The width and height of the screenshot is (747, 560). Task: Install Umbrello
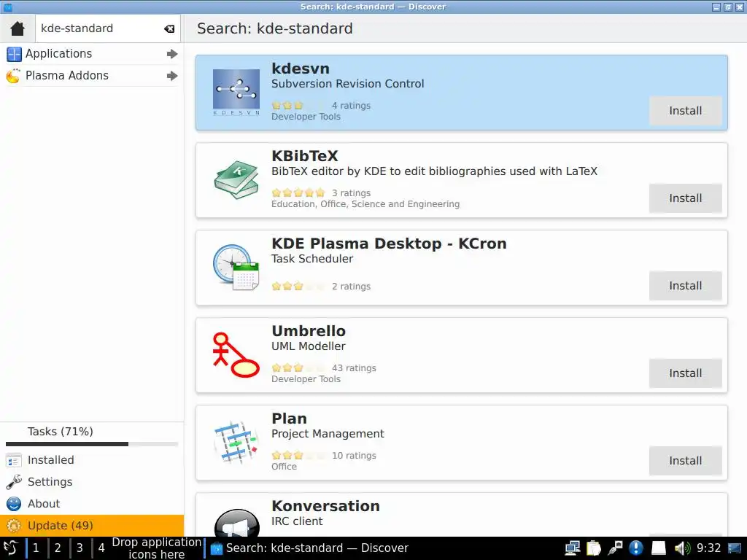point(685,373)
